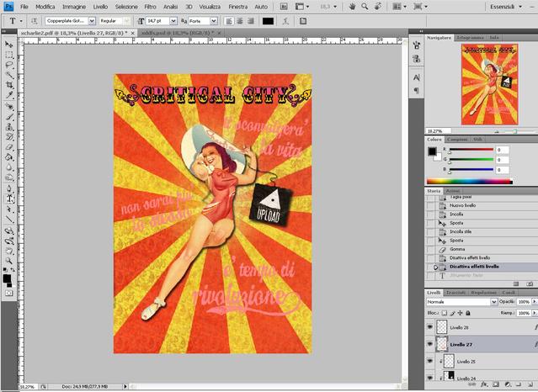Select the Move tool

click(x=9, y=45)
